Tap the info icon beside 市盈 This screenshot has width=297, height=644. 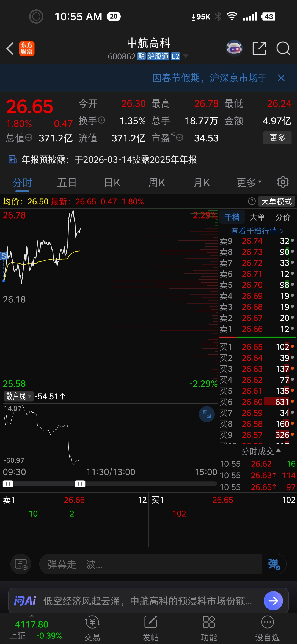tap(180, 137)
